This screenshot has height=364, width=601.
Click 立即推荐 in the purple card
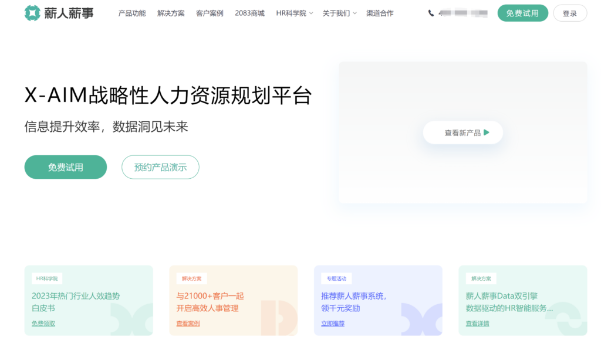click(x=332, y=323)
